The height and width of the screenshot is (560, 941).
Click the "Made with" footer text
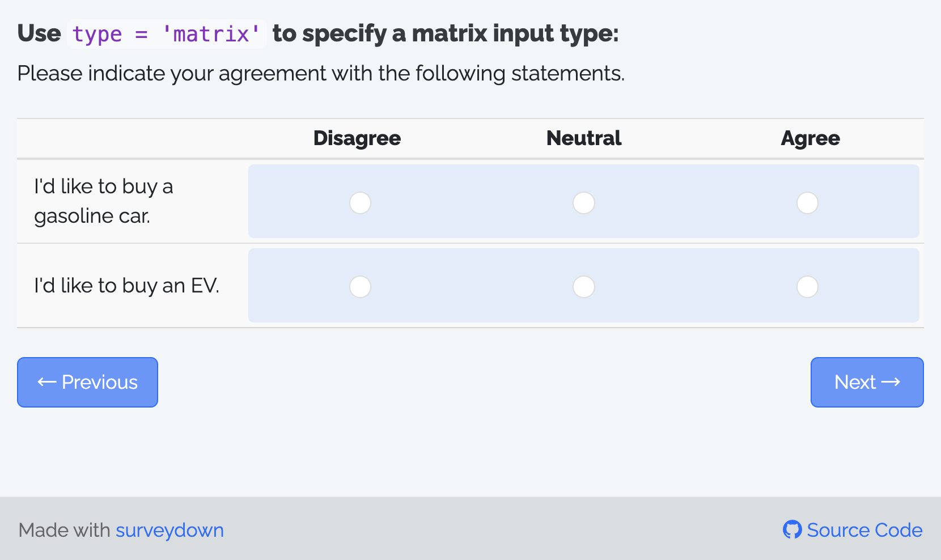[64, 530]
